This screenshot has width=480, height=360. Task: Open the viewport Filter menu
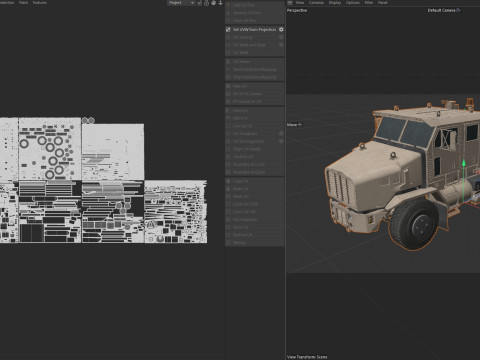click(369, 2)
